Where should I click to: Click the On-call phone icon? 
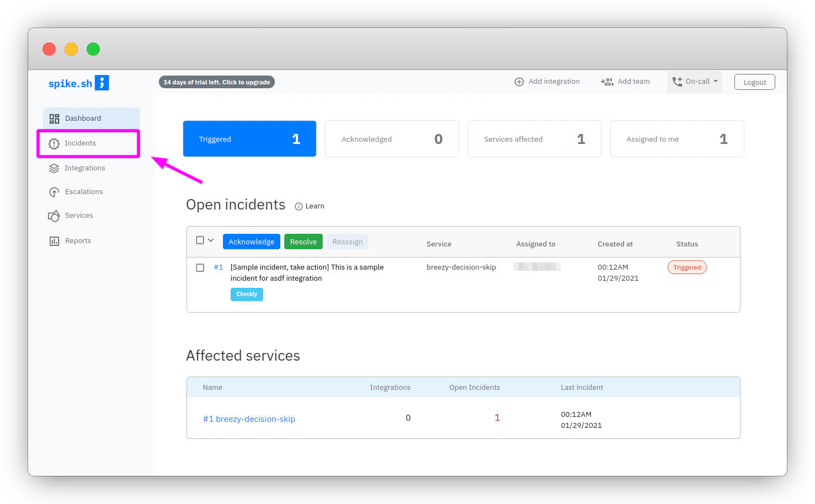(677, 82)
